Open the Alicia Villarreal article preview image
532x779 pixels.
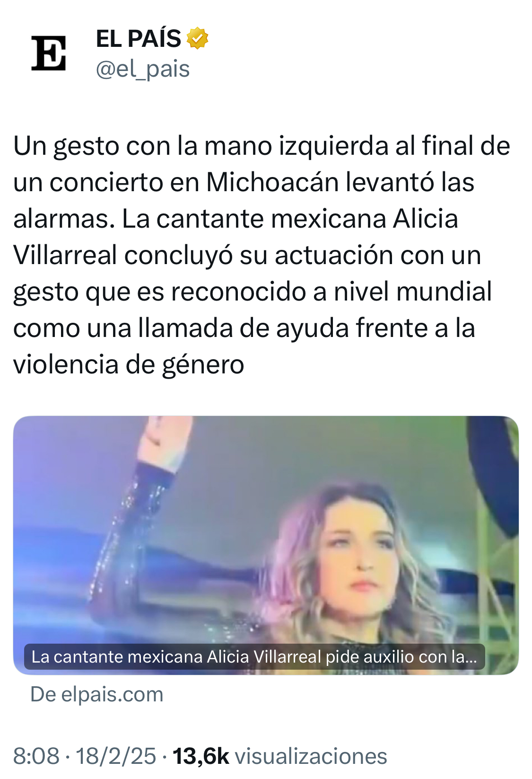(x=266, y=545)
